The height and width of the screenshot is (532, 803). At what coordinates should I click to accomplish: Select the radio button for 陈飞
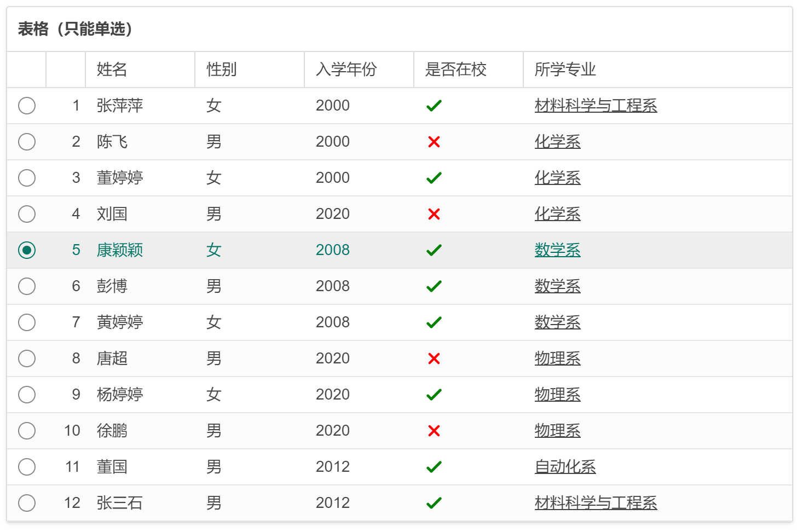pos(27,142)
